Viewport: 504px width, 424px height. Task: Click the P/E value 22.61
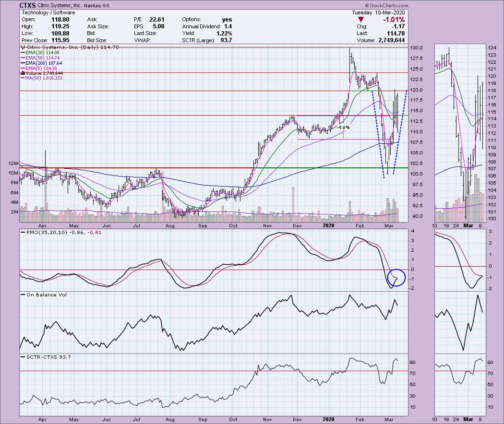(156, 20)
